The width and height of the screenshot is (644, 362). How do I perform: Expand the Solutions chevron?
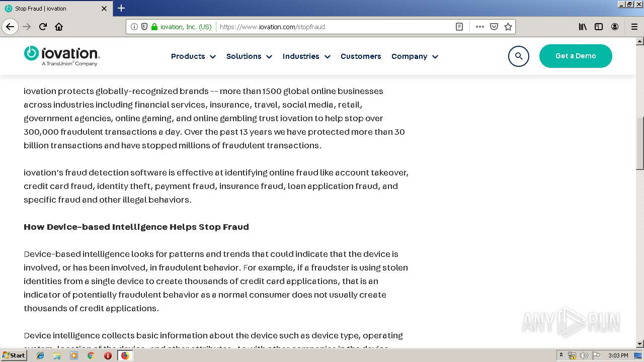pyautogui.click(x=269, y=57)
